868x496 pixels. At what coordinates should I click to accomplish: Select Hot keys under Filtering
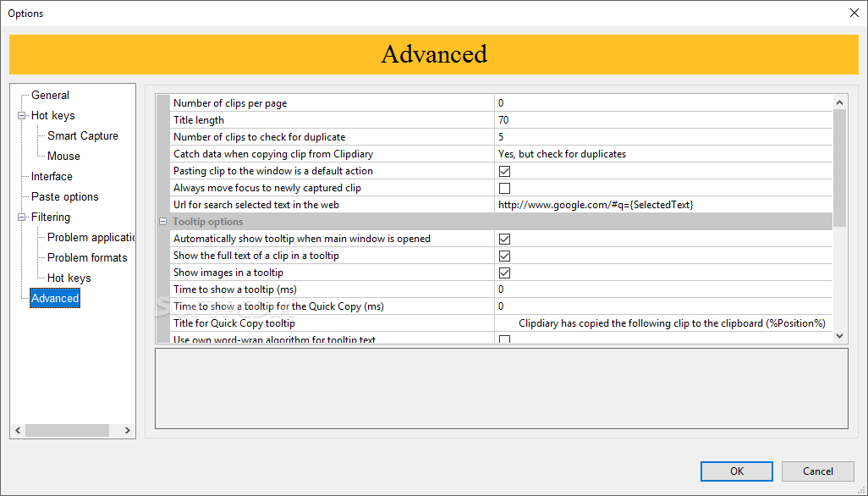[69, 278]
